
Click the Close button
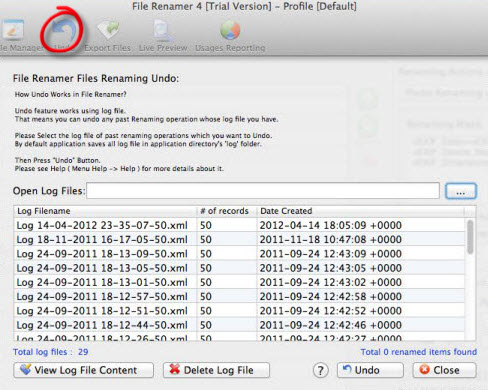pos(445,370)
